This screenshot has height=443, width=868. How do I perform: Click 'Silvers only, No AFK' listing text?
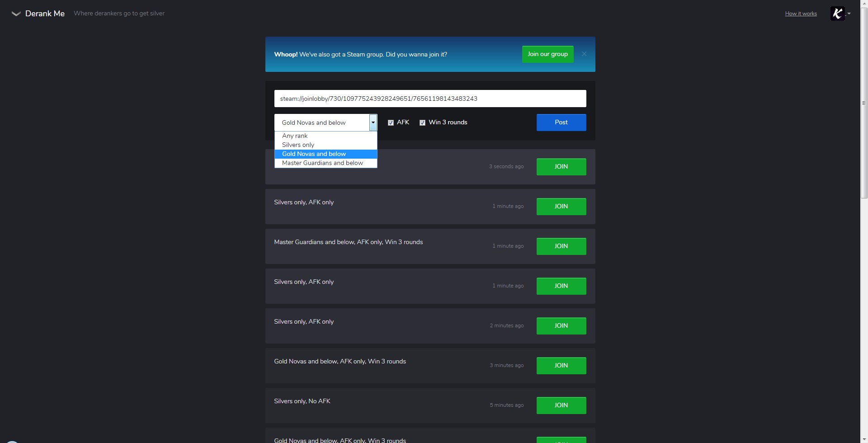302,401
